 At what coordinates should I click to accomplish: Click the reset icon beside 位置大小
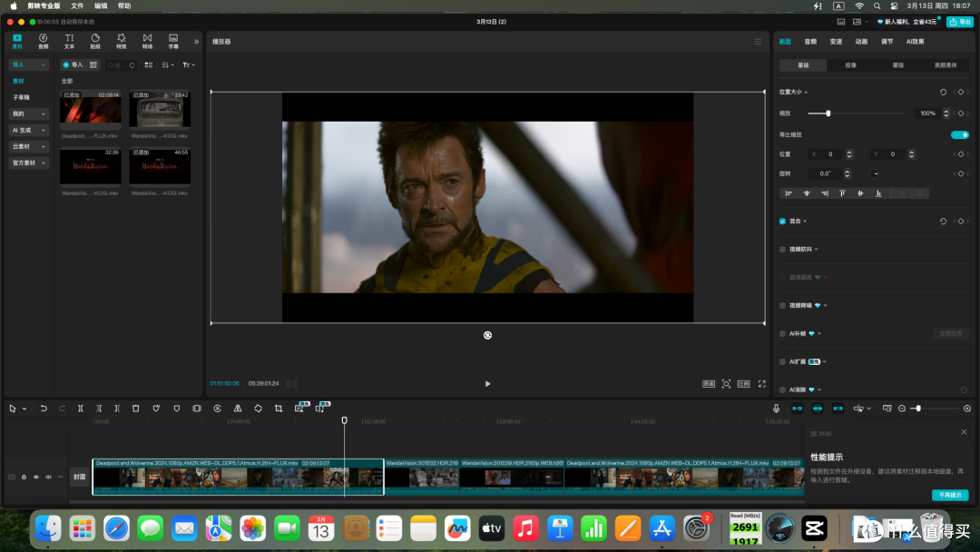point(943,92)
